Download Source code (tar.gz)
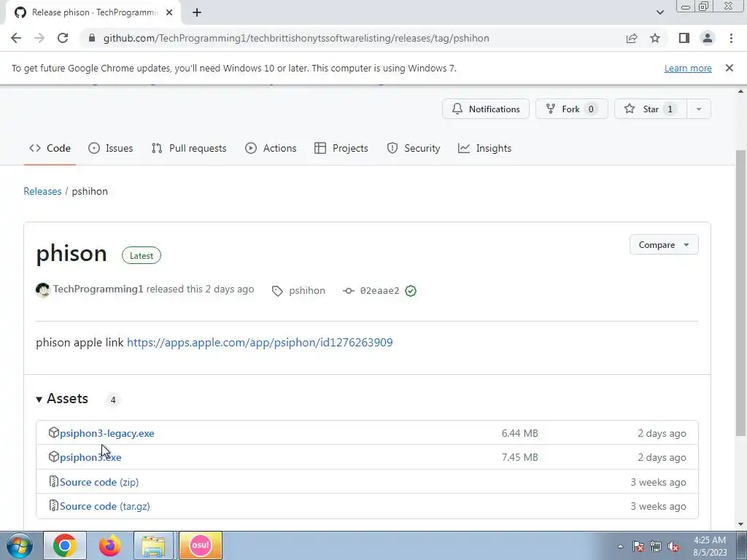747x560 pixels. point(105,506)
